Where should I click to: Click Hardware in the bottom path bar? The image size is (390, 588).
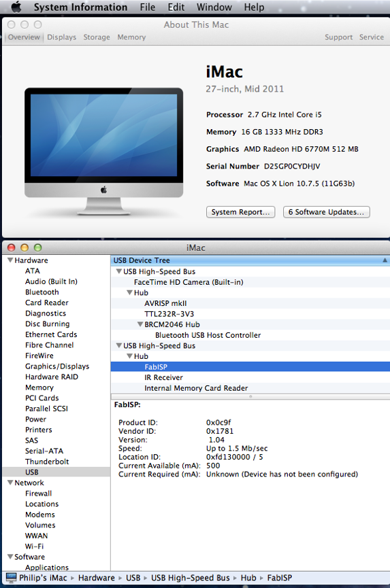[97, 578]
